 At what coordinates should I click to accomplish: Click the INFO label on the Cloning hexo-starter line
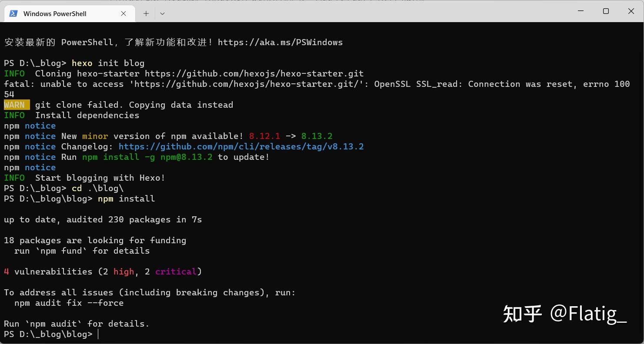tap(14, 73)
